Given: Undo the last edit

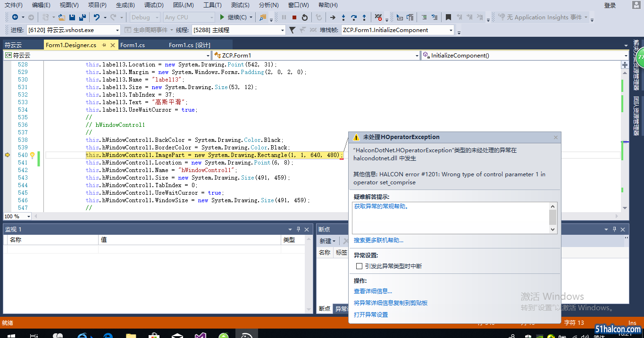Looking at the screenshot, I should click(96, 17).
